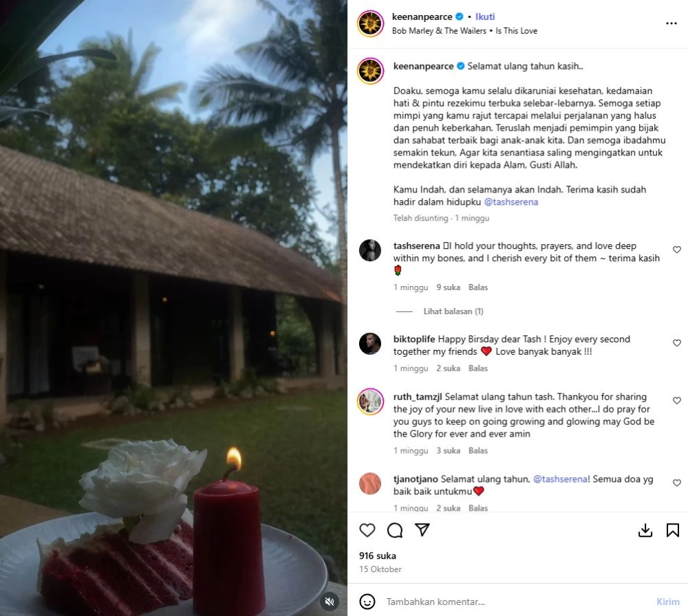Like tjanotjano's comment heart
Image resolution: width=688 pixels, height=616 pixels.
click(x=676, y=483)
